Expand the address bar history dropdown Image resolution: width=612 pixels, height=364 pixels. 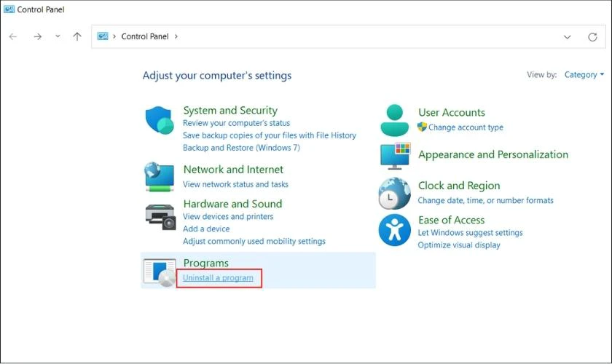click(x=567, y=37)
